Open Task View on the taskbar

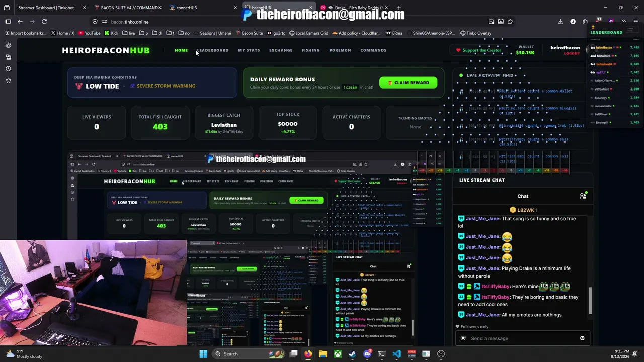click(x=293, y=354)
